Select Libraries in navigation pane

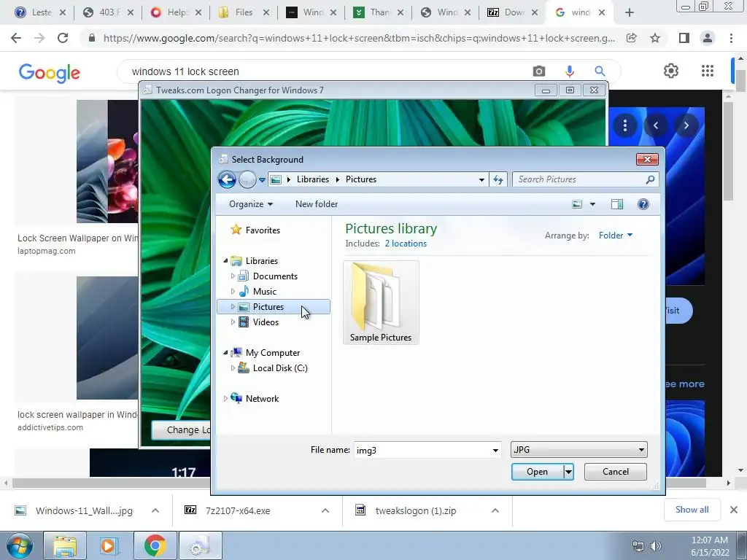tap(262, 261)
